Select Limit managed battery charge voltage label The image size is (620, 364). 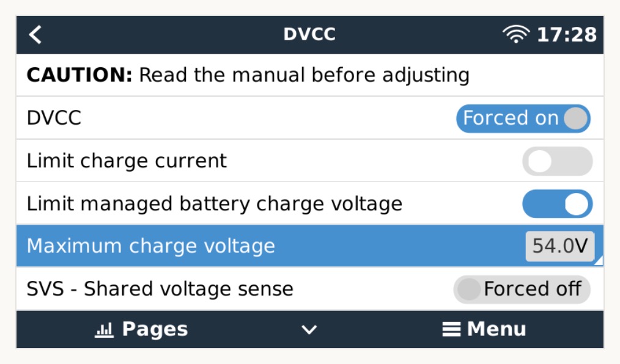(x=215, y=204)
